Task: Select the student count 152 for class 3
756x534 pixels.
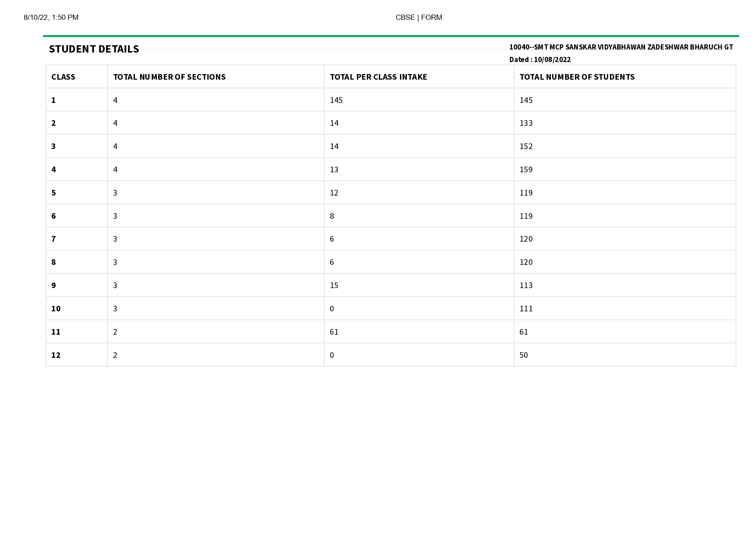Action: [526, 146]
